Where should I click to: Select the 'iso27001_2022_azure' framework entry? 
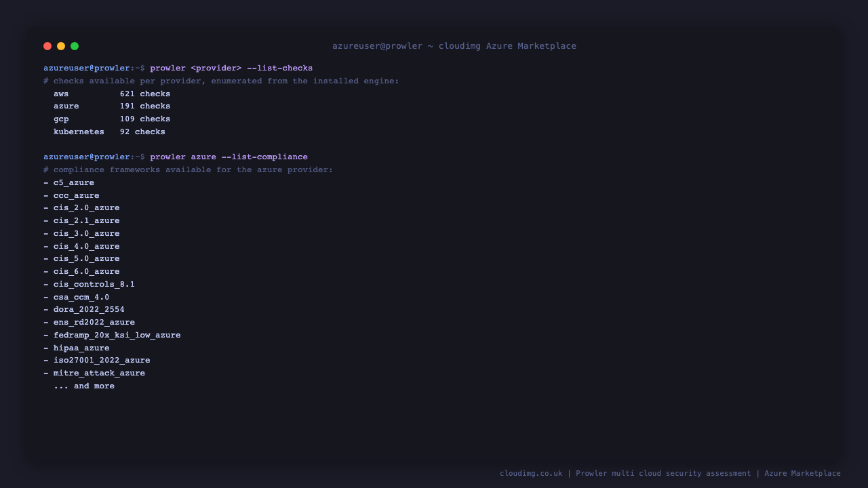(x=97, y=361)
